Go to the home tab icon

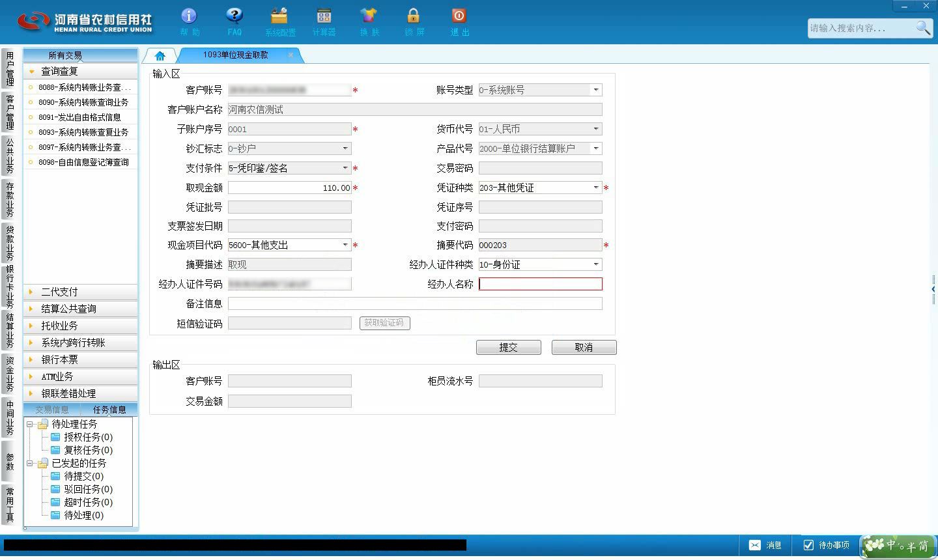[160, 56]
